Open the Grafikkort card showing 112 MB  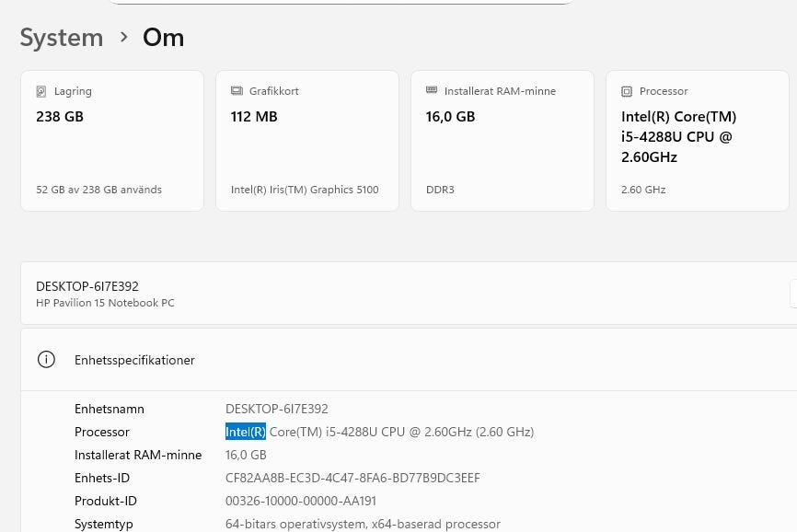pyautogui.click(x=307, y=141)
